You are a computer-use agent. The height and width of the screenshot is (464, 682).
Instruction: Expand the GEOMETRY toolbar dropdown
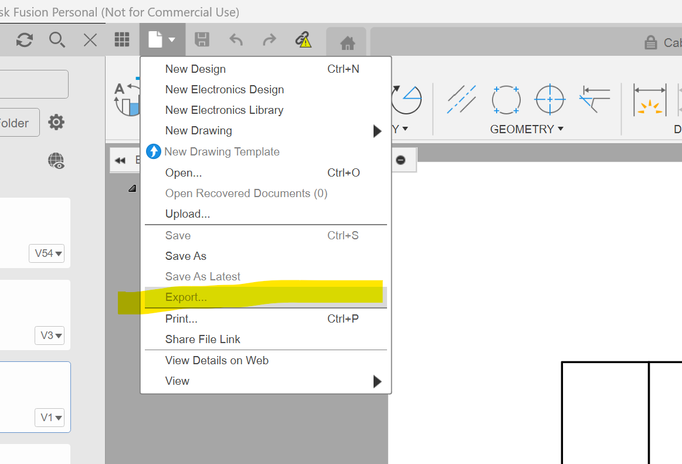pos(526,129)
